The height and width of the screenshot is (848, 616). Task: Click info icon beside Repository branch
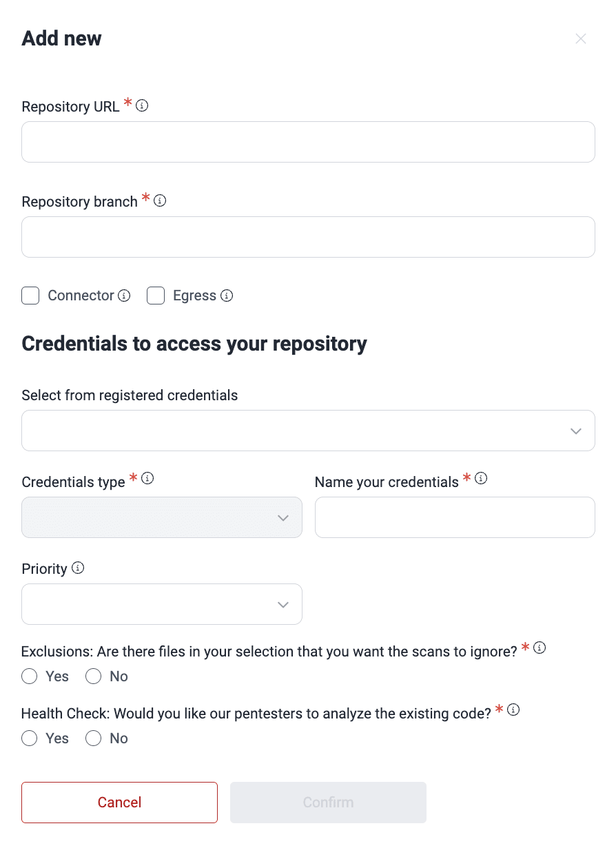click(160, 200)
